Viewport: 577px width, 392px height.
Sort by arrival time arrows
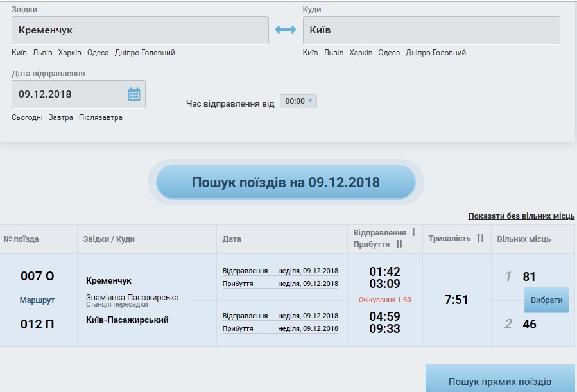tap(399, 244)
